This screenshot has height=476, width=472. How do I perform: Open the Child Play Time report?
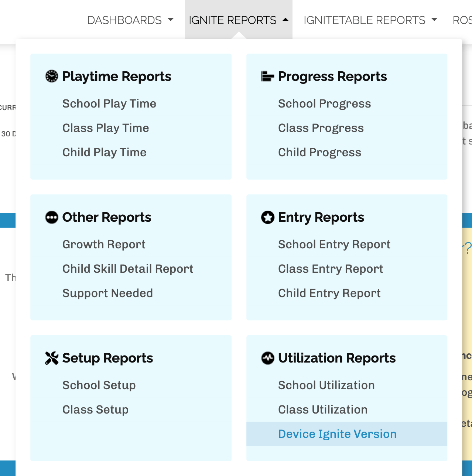coord(104,152)
